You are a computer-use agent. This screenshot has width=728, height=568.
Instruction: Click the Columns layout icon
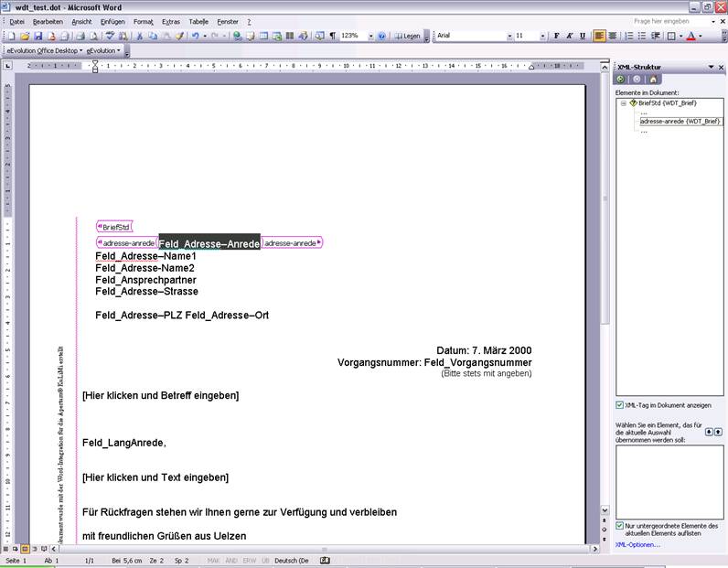290,36
